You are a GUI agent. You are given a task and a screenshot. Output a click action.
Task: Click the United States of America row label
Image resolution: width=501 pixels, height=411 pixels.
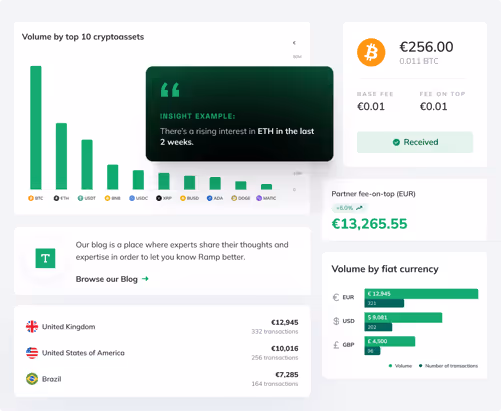click(x=83, y=353)
